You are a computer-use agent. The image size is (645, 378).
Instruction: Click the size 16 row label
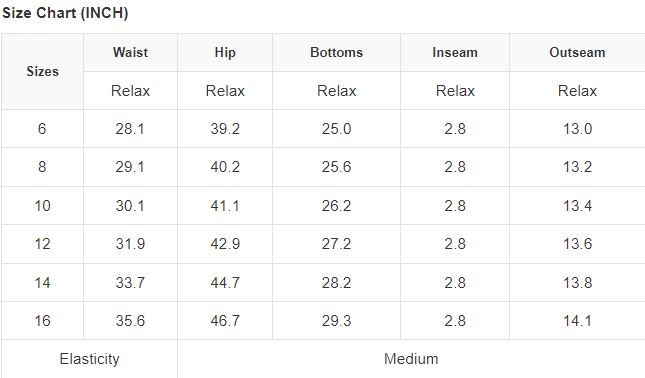point(42,321)
